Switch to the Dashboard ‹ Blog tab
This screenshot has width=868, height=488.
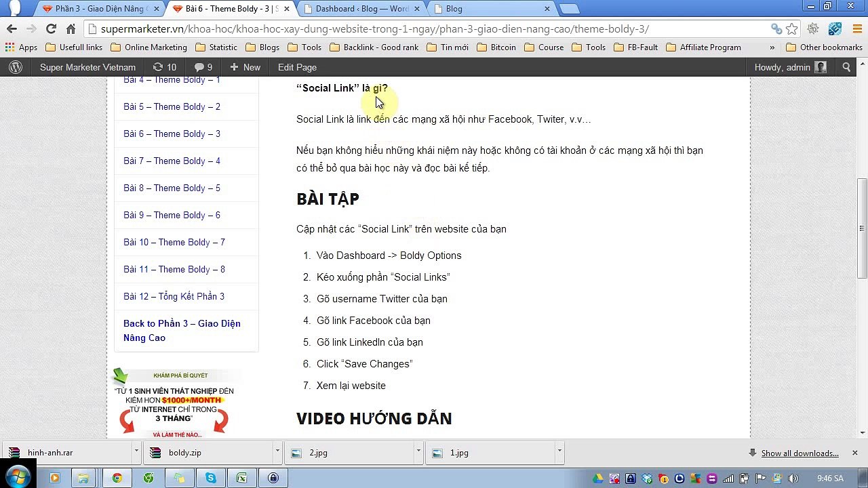(361, 9)
